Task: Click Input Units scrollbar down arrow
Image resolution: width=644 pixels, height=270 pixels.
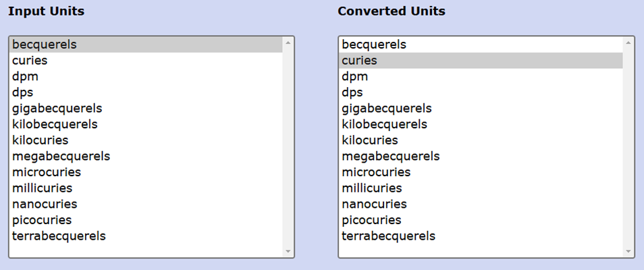Action: pyautogui.click(x=289, y=251)
